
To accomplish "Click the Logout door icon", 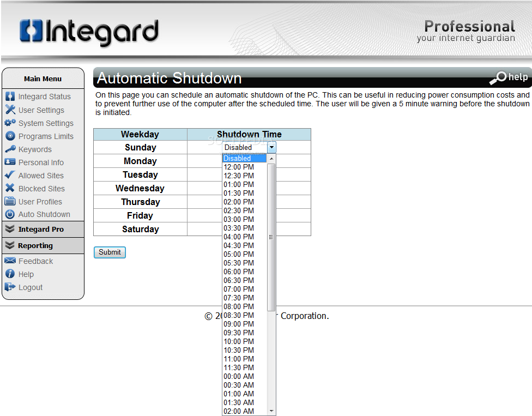I will point(10,287).
